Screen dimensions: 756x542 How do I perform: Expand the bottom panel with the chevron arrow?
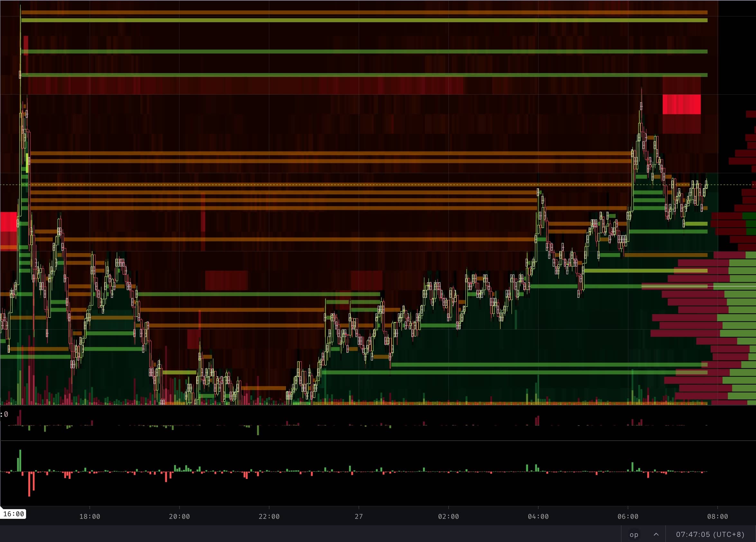pos(656,534)
